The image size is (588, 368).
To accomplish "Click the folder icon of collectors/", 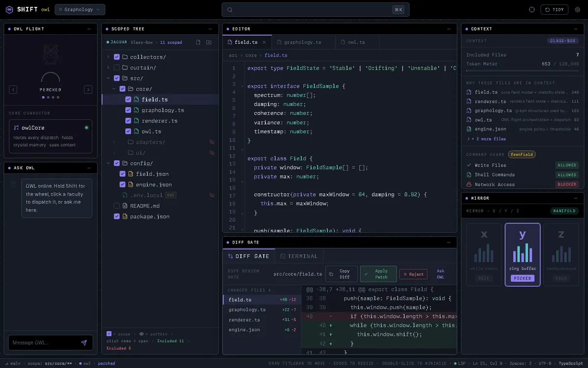I will tap(125, 57).
